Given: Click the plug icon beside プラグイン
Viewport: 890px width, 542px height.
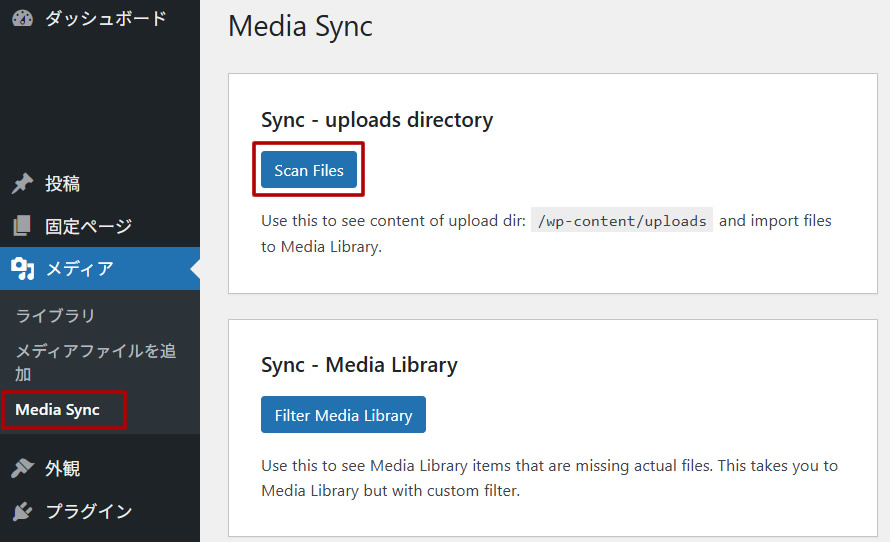Looking at the screenshot, I should coord(23,511).
